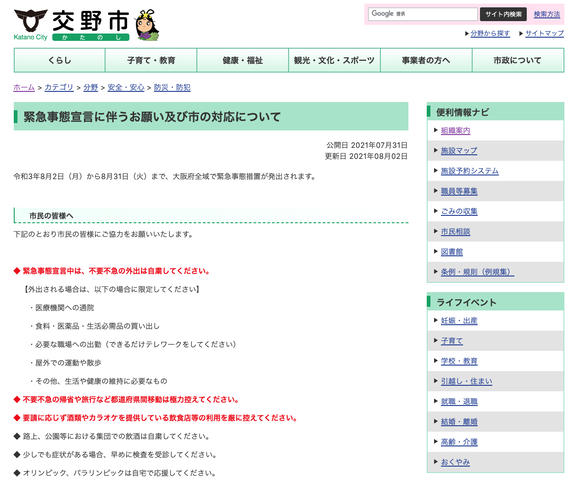The height and width of the screenshot is (496, 580).
Task: Focus the Google site search field
Action: click(422, 14)
